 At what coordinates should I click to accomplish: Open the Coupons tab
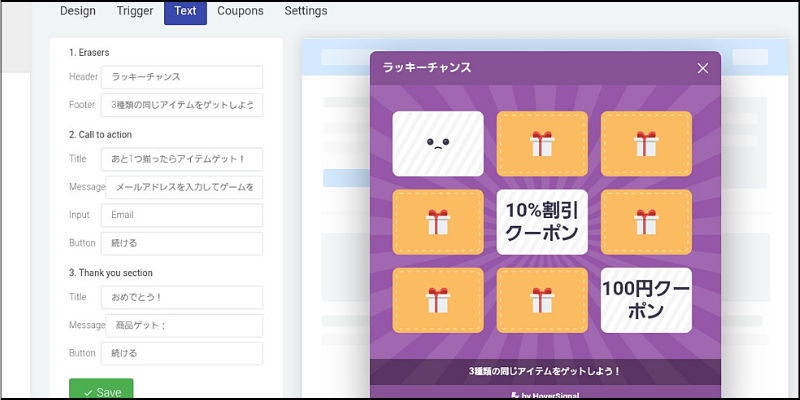click(240, 11)
